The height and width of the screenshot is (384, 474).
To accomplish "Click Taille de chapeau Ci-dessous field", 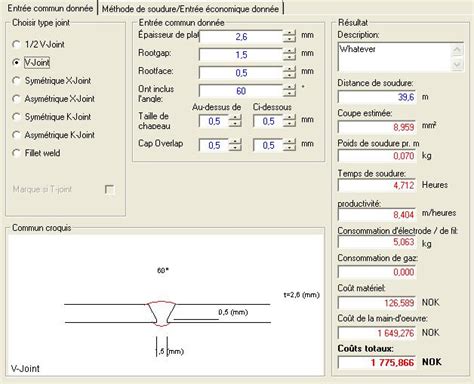I will (268, 121).
